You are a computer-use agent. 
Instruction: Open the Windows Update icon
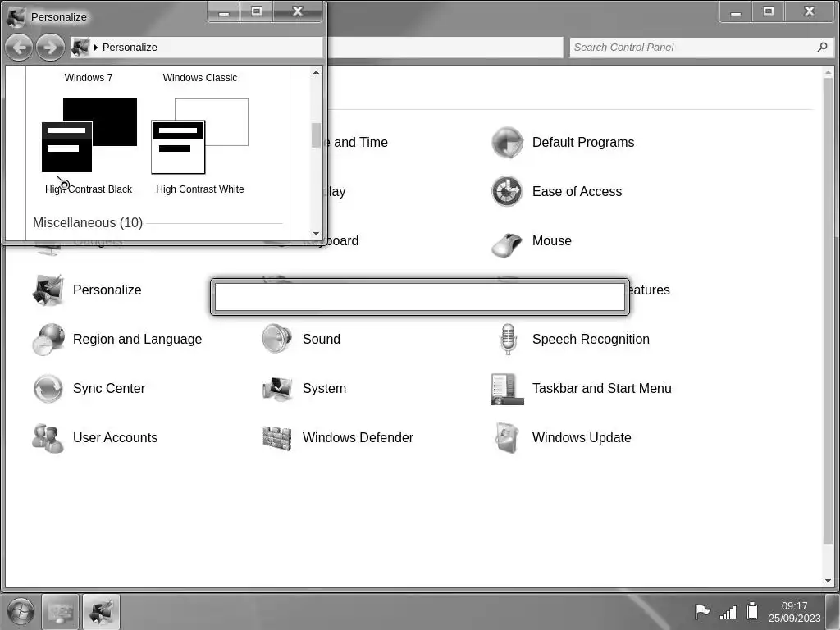(x=507, y=438)
